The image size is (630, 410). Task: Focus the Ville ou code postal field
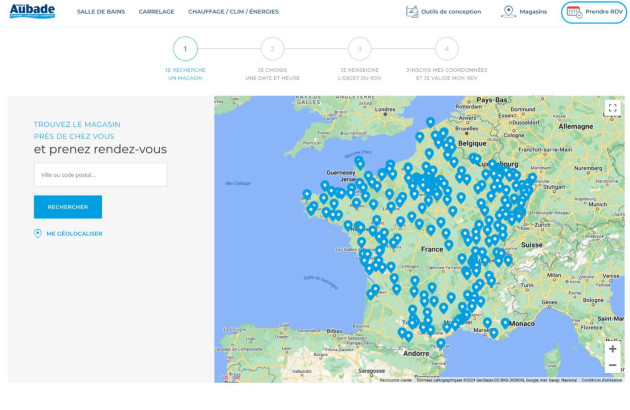pos(100,175)
